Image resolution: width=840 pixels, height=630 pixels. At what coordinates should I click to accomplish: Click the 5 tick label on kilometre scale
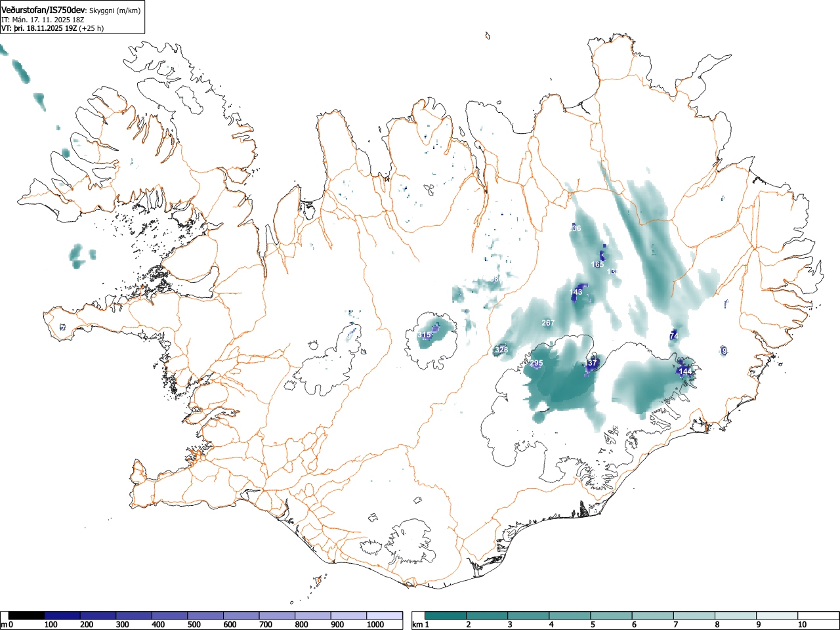[x=592, y=625]
